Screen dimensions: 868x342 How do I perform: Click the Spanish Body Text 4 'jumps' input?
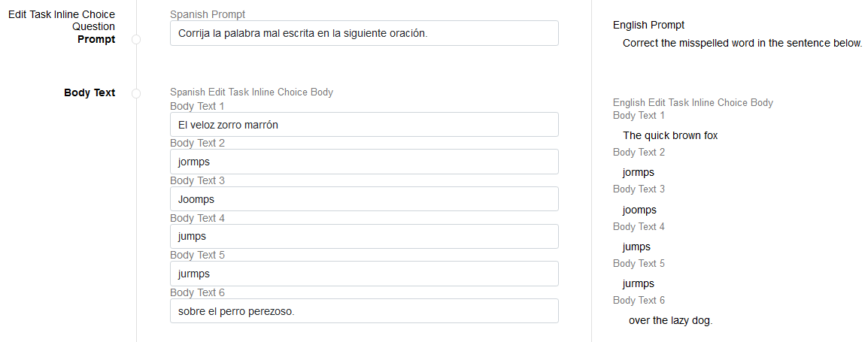click(x=364, y=236)
